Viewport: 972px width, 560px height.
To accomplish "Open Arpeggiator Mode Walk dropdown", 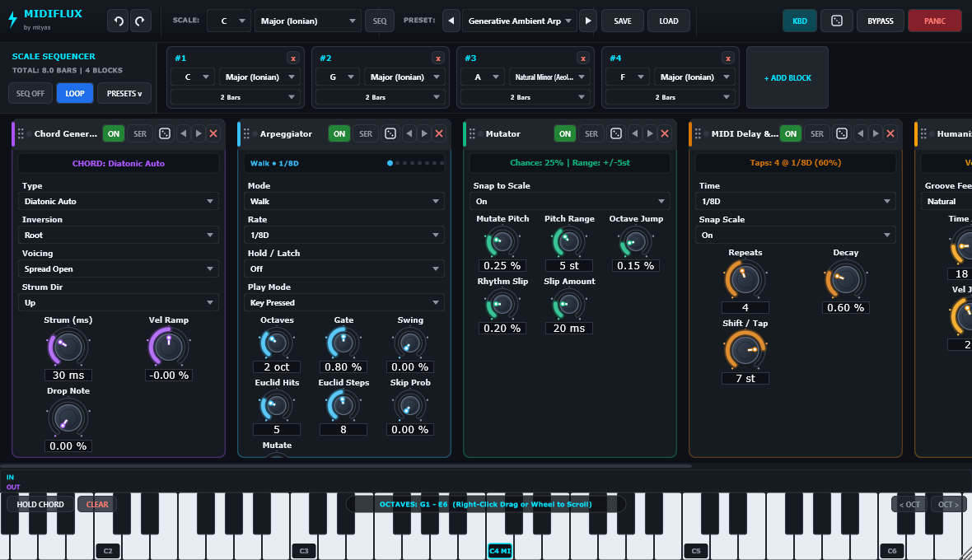I will [344, 201].
